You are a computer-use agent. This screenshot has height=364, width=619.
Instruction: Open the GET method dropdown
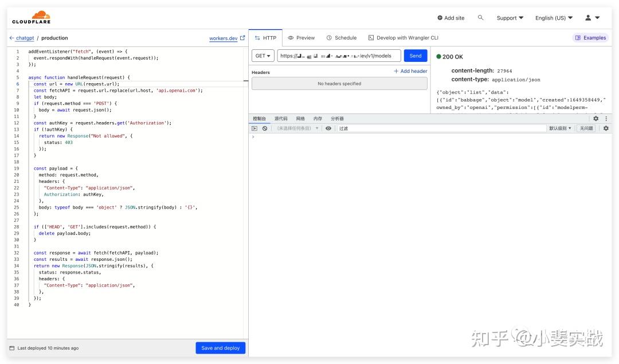(x=263, y=56)
